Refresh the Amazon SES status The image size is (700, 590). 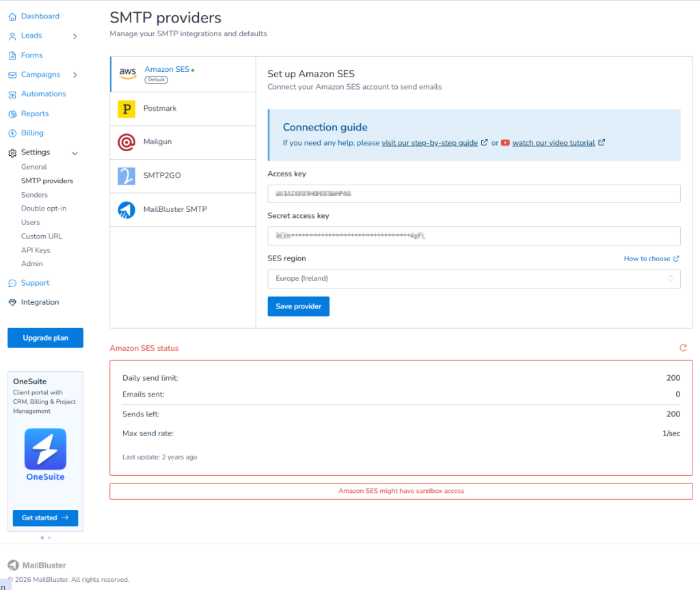pos(683,347)
